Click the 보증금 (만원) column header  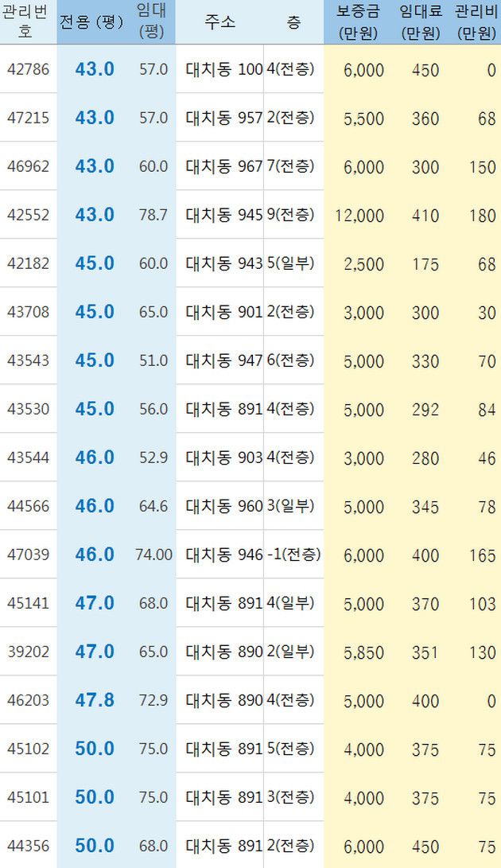tap(358, 22)
